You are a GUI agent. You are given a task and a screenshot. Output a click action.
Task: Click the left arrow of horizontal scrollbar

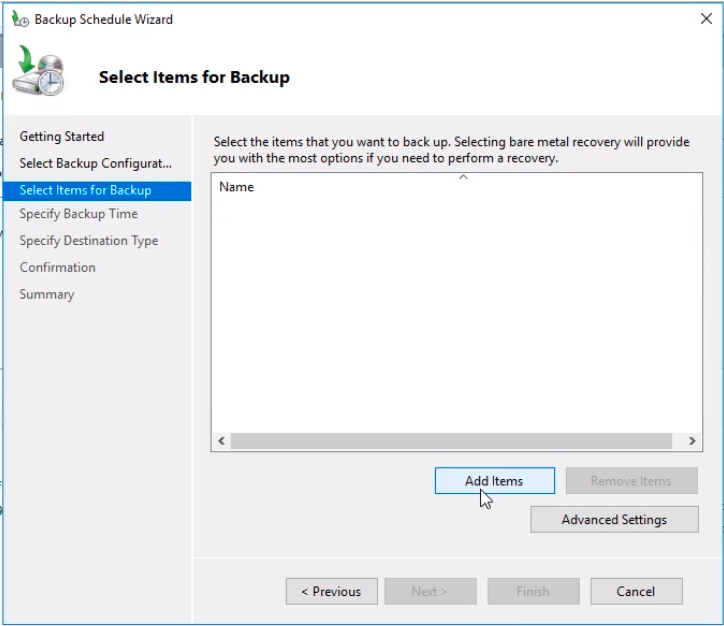(x=222, y=441)
